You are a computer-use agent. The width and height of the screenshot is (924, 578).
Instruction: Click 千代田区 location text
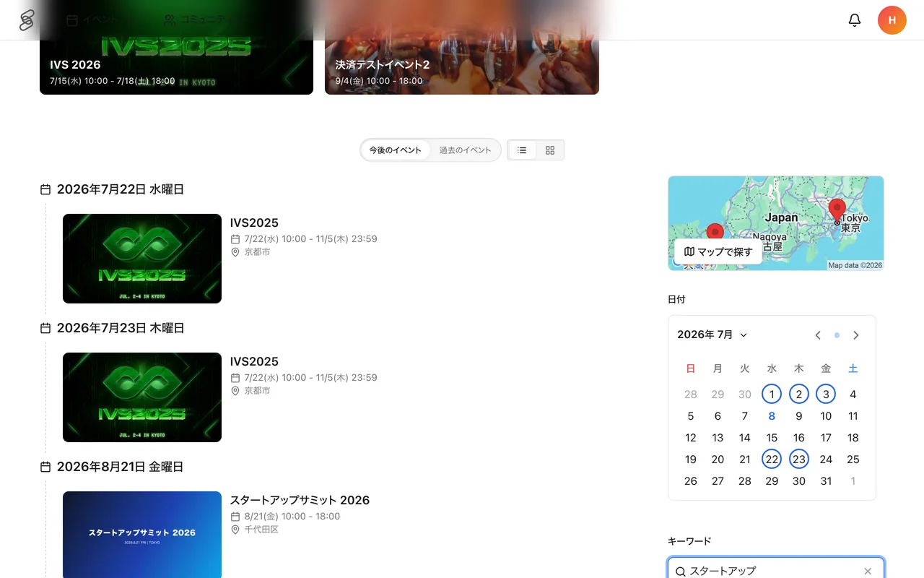(x=261, y=530)
